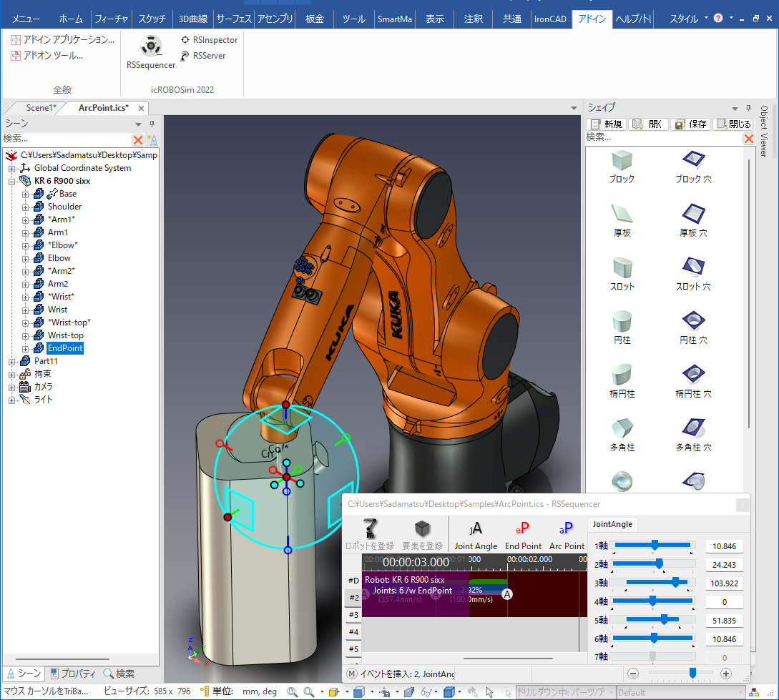Open the スケッチ ribbon tab
779x700 pixels.
(152, 19)
